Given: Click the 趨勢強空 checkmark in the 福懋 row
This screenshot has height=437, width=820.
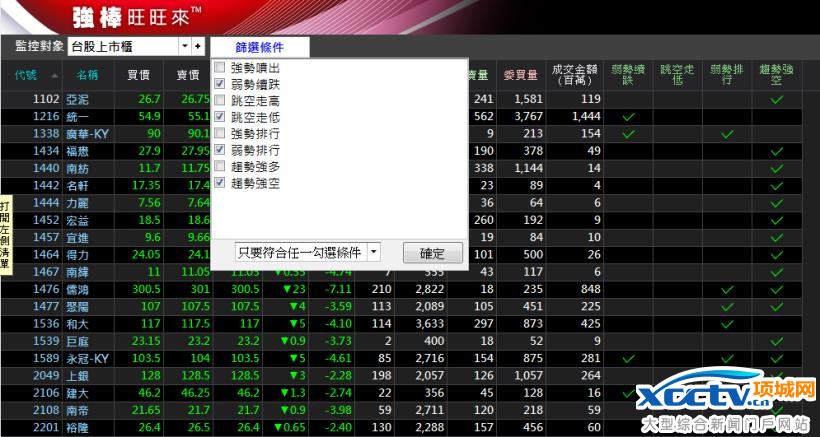Looking at the screenshot, I should click(776, 151).
